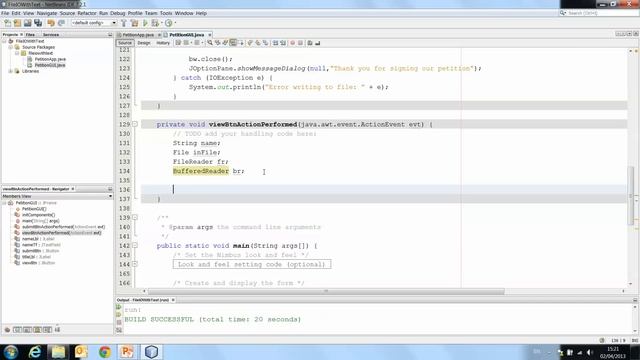Select PetitionApp.java in Projects tree
The width and height of the screenshot is (640, 360).
point(50,59)
